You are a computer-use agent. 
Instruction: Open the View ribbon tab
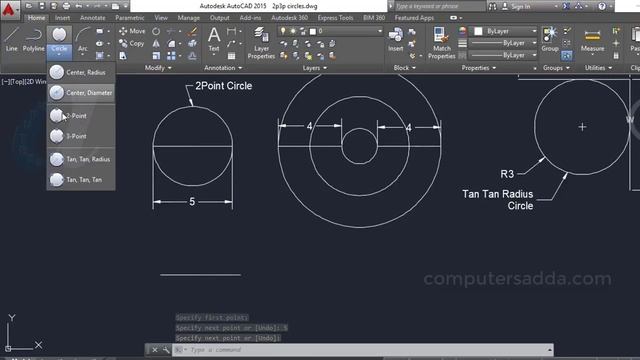(161, 18)
